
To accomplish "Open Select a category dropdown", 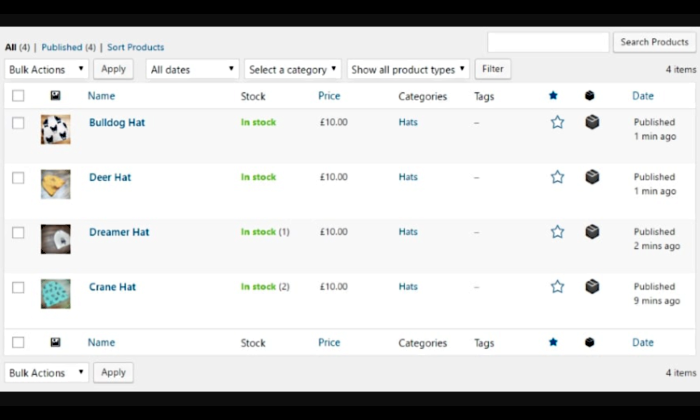I will click(x=293, y=69).
